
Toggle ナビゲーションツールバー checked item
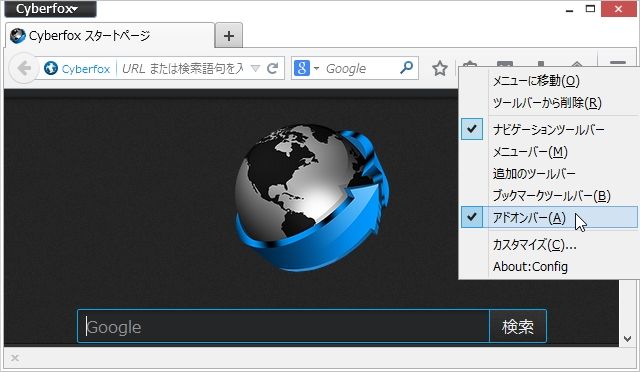click(548, 129)
